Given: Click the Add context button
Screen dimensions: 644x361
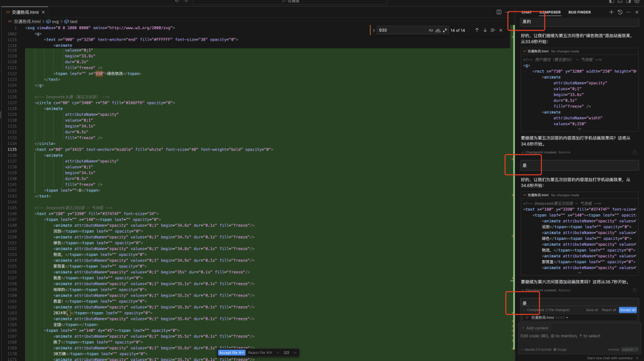Looking at the screenshot, I should click(535, 328).
